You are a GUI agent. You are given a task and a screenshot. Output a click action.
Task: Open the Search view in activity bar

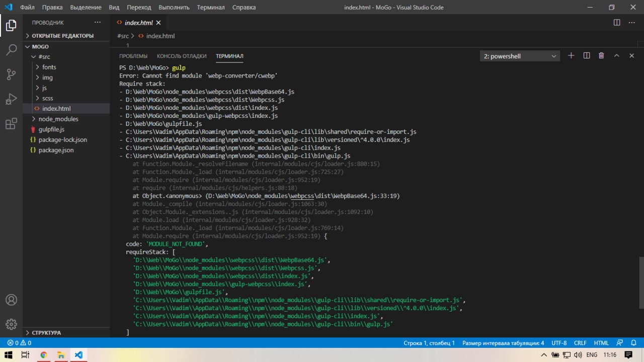point(11,50)
